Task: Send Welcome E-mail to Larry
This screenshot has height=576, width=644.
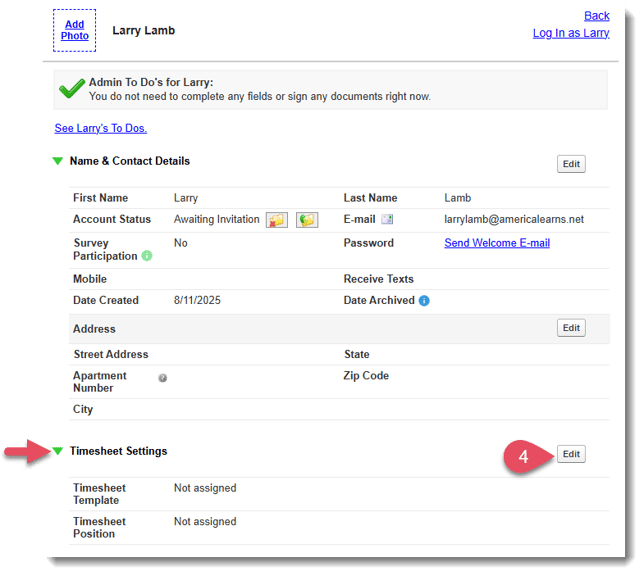Action: tap(497, 243)
